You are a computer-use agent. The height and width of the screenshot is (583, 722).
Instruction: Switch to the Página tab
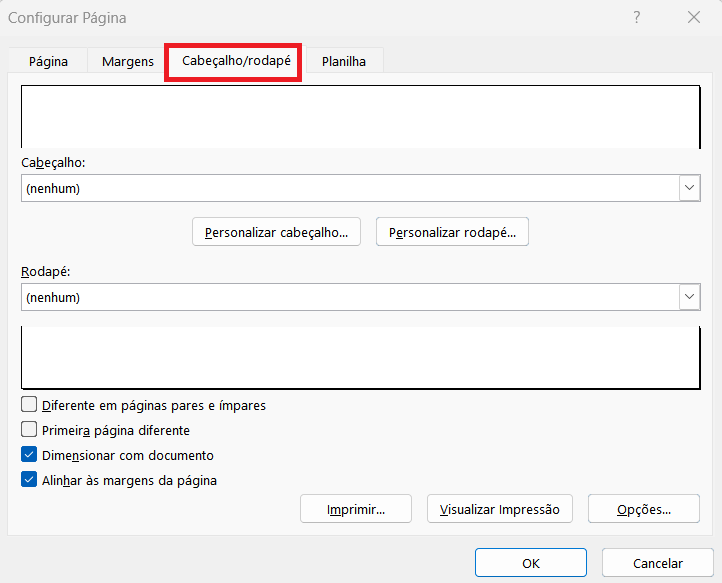[x=48, y=61]
